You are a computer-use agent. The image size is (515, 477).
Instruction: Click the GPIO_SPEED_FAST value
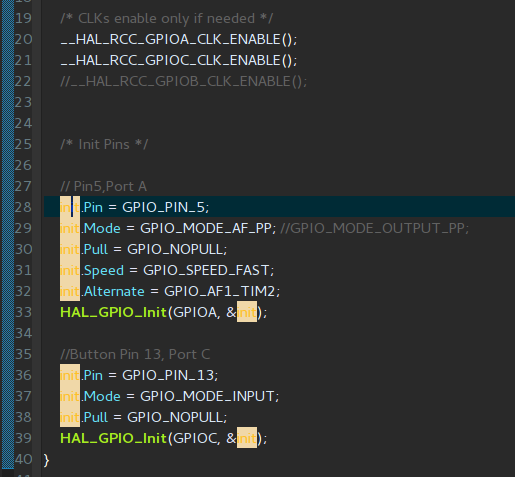click(x=206, y=271)
